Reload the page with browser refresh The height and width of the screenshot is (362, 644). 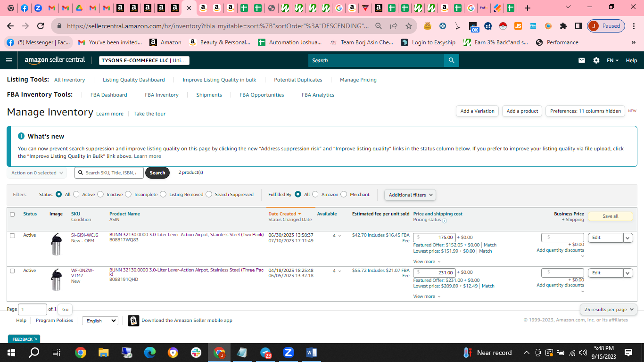click(x=41, y=26)
